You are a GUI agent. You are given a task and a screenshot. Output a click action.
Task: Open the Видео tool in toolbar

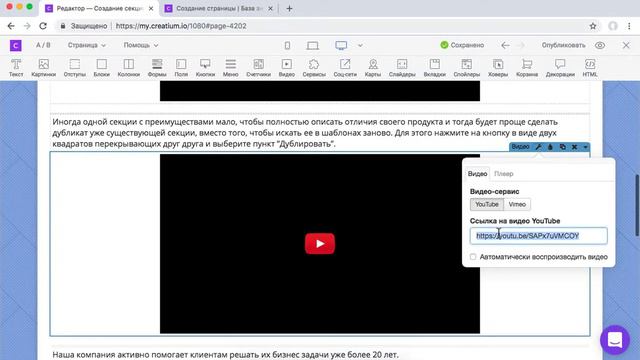[x=287, y=68]
